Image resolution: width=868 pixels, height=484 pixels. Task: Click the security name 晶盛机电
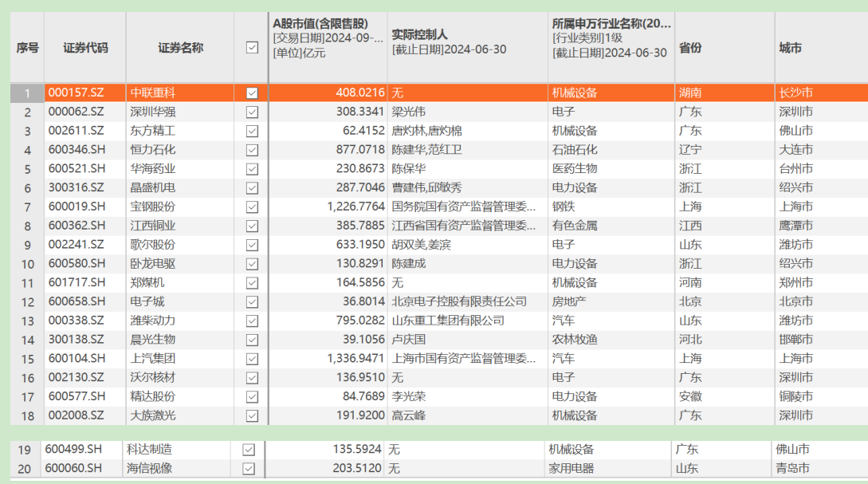click(x=153, y=187)
